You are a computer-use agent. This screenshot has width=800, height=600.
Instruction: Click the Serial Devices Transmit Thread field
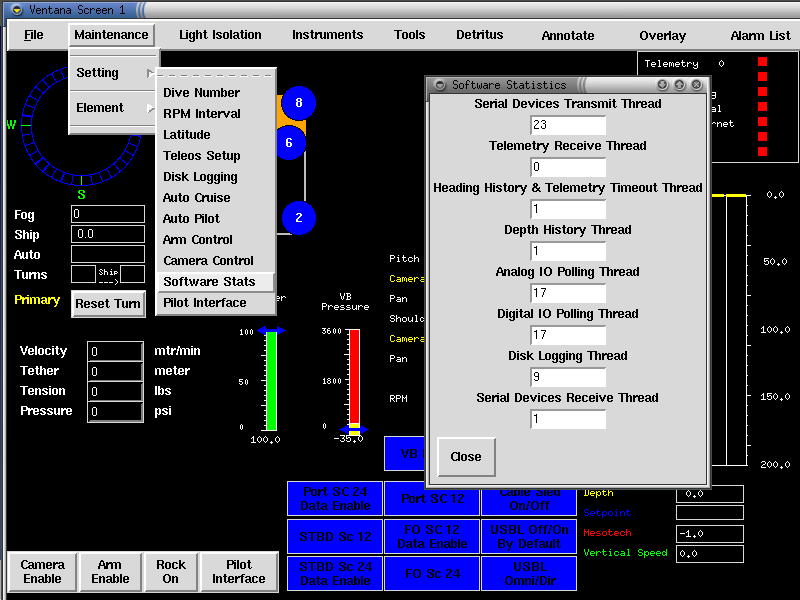[x=568, y=125]
